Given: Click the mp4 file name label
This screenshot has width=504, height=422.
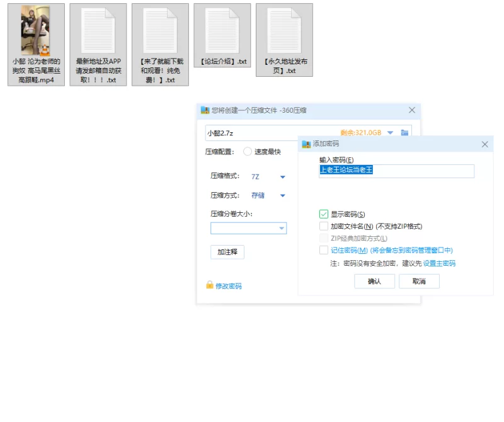Looking at the screenshot, I should tap(36, 71).
